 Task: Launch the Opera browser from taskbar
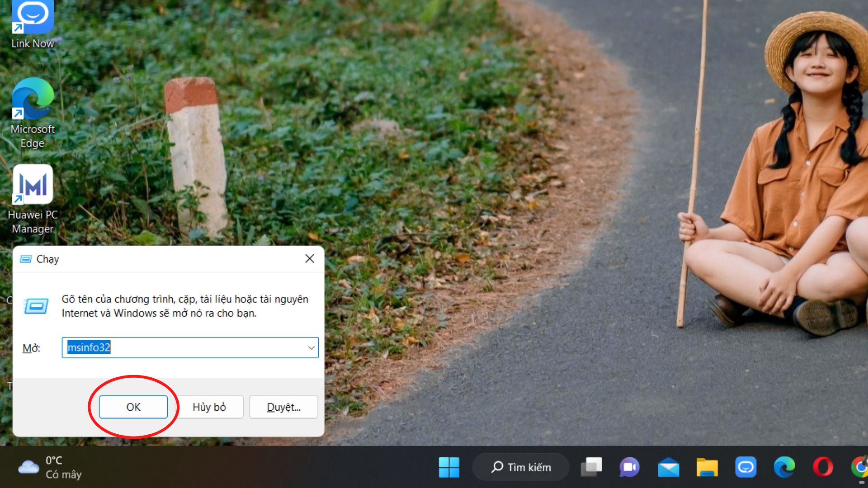(823, 467)
